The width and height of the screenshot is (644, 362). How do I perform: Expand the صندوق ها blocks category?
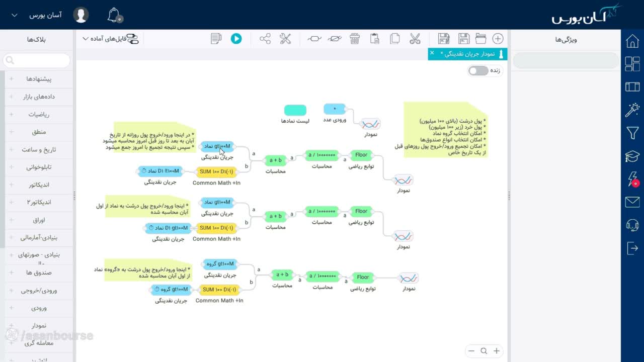(x=38, y=273)
